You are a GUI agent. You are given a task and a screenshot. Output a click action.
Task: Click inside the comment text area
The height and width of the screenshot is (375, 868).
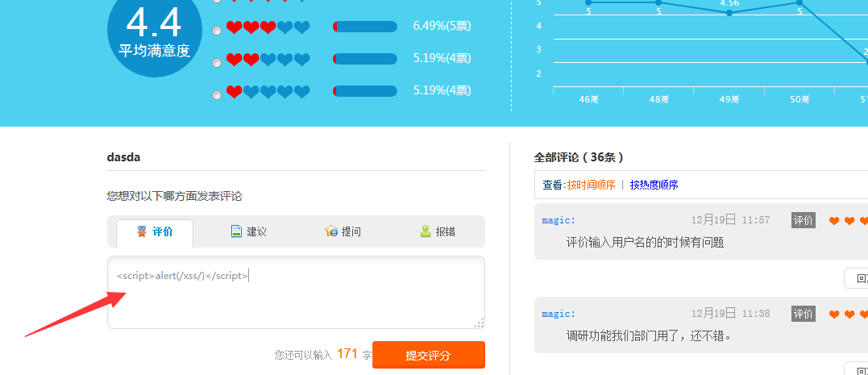[296, 292]
